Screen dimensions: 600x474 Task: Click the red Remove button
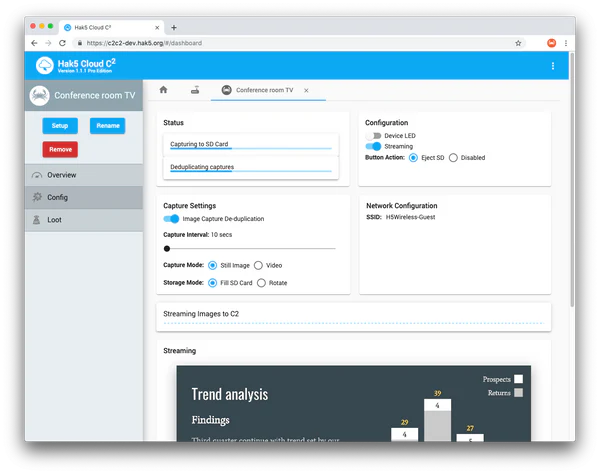(x=60, y=149)
